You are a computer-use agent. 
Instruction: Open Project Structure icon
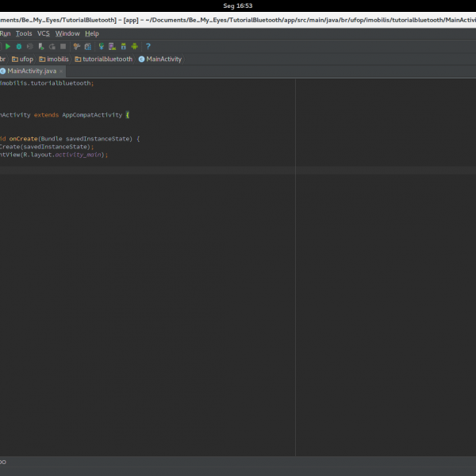[x=88, y=47]
